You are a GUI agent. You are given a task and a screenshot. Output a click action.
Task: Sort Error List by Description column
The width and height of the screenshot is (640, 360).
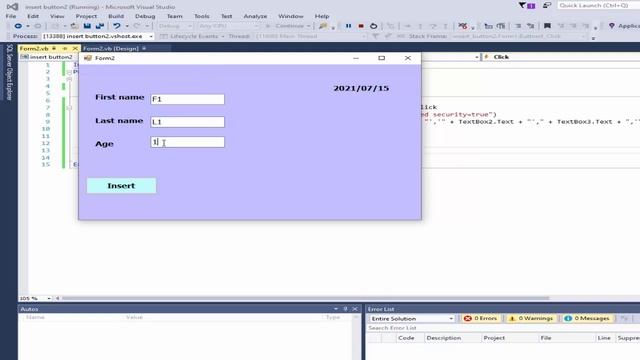tap(444, 338)
